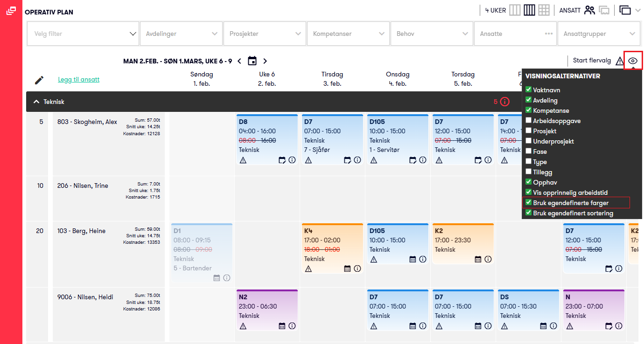Open the Velg filter dropdown
The height and width of the screenshot is (344, 644).
point(83,34)
